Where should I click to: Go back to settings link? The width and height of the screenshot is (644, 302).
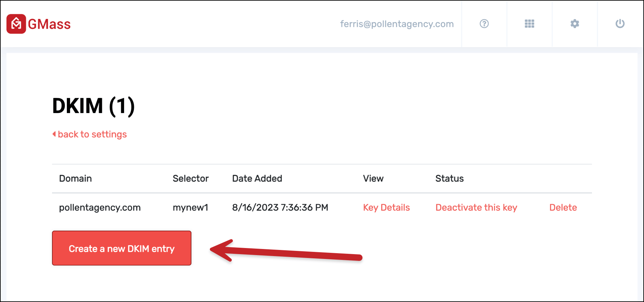pos(92,134)
